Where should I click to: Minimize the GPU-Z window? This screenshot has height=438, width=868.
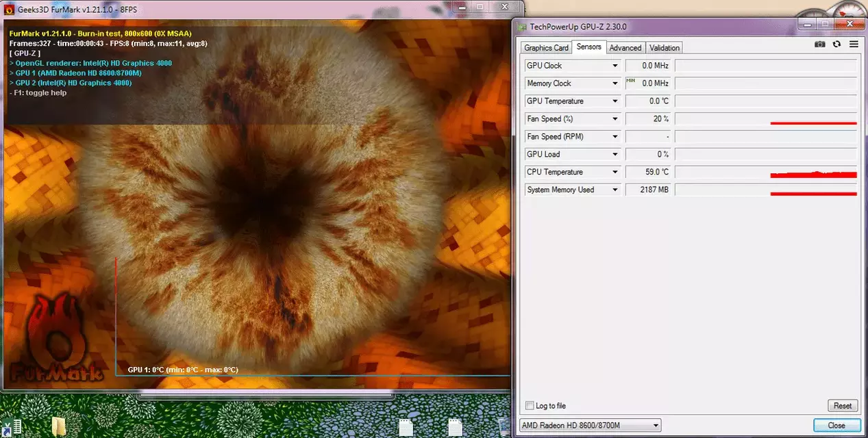806,25
